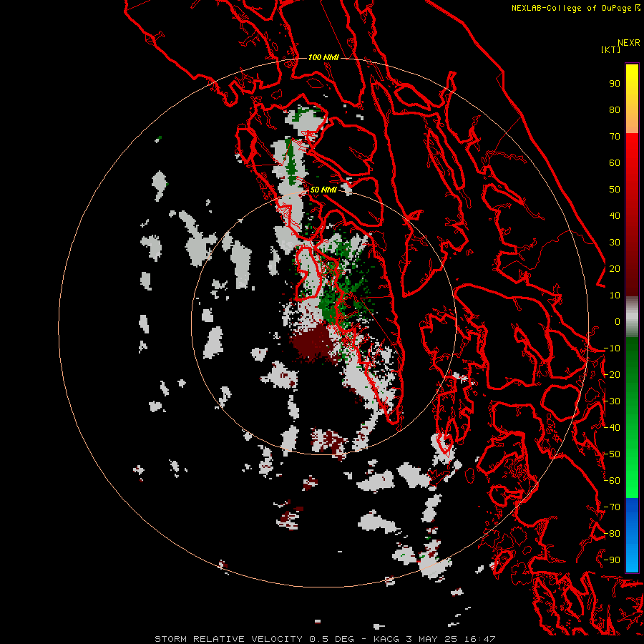Click the 90 value on the velocity scale
The height and width of the screenshot is (644, 644).
[x=615, y=84]
